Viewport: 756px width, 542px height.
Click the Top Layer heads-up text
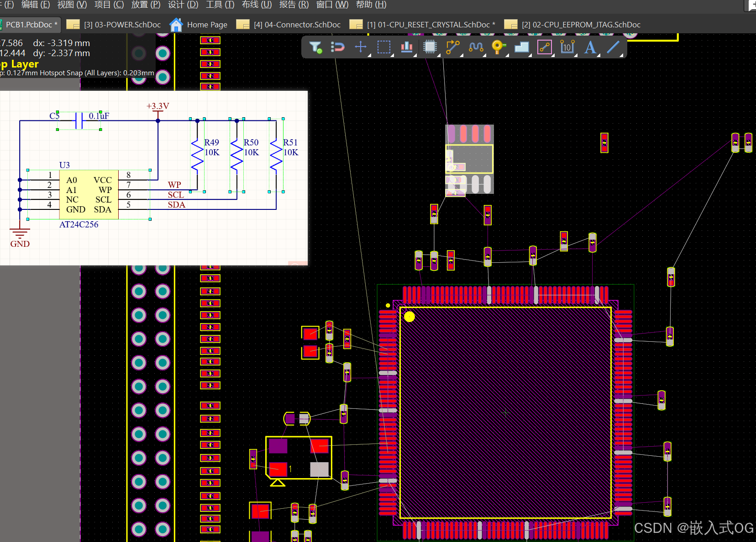pos(20,64)
